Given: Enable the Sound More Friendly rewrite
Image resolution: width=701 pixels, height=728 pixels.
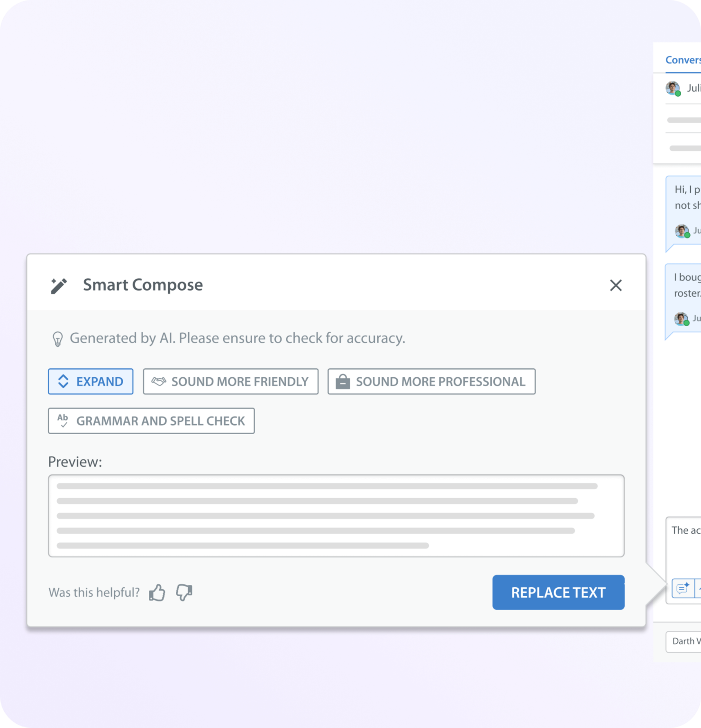Looking at the screenshot, I should click(x=230, y=381).
